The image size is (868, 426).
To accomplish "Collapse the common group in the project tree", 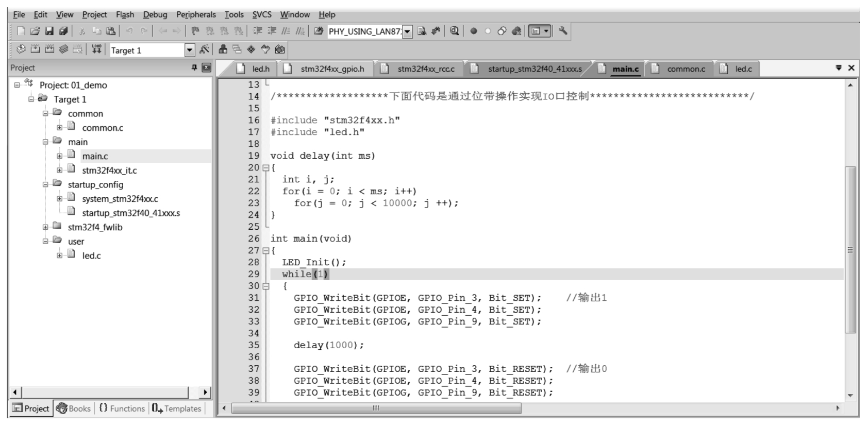I will 45,114.
